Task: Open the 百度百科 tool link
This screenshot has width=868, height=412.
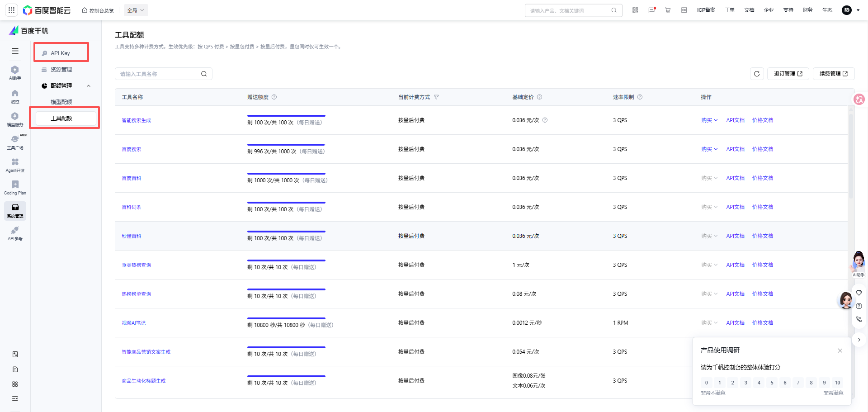Action: [132, 178]
